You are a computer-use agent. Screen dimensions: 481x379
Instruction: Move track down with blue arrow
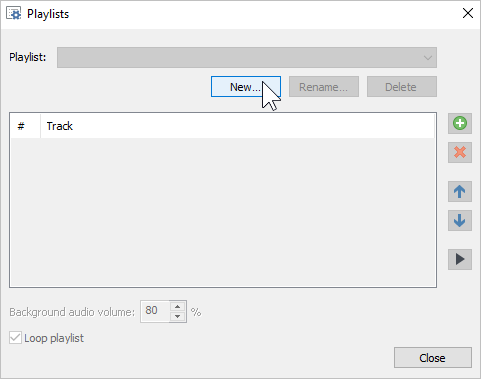coord(460,220)
